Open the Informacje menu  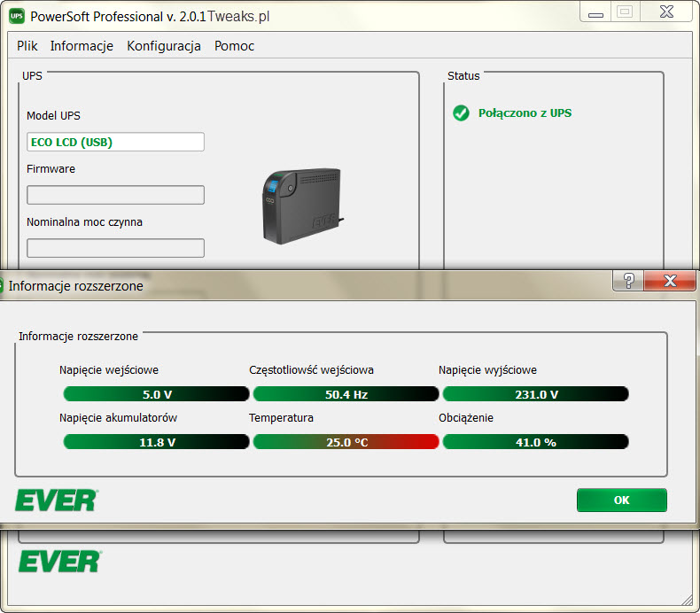coord(82,46)
